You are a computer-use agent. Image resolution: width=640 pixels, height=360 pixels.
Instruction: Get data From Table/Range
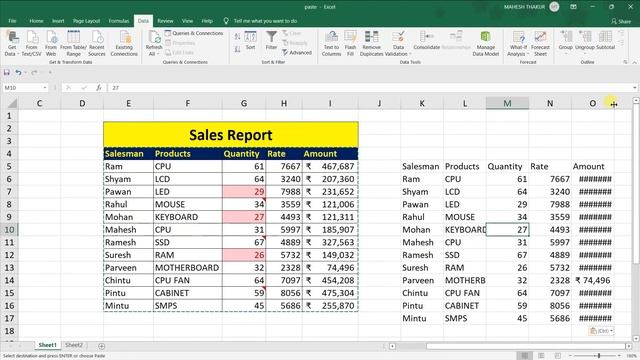pos(73,43)
